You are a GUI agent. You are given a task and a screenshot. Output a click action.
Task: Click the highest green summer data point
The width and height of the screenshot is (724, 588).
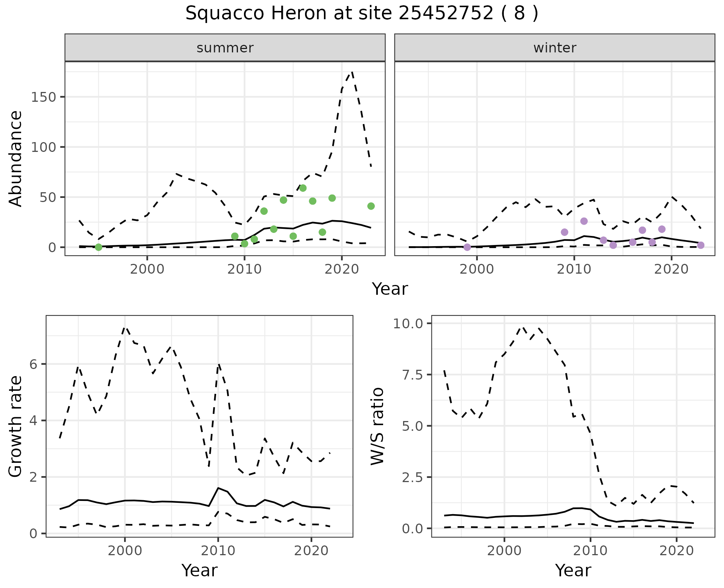[303, 188]
